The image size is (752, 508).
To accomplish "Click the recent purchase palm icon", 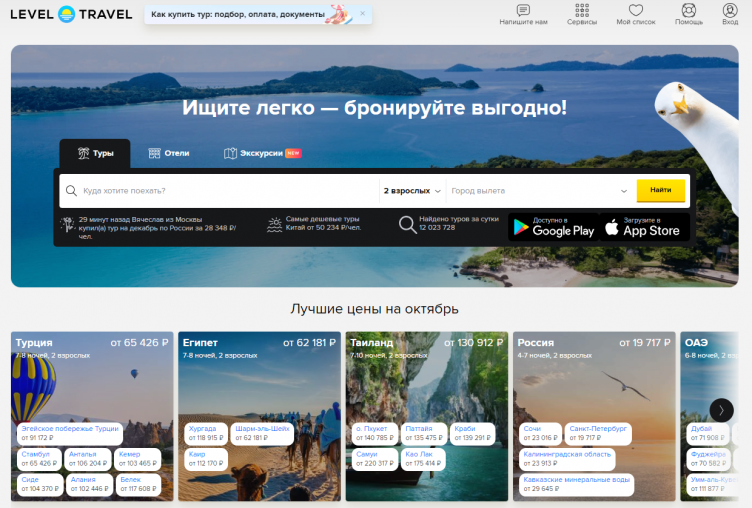I will point(68,224).
